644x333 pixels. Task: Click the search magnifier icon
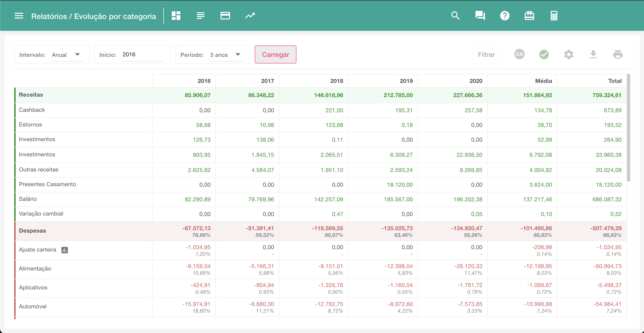(455, 16)
